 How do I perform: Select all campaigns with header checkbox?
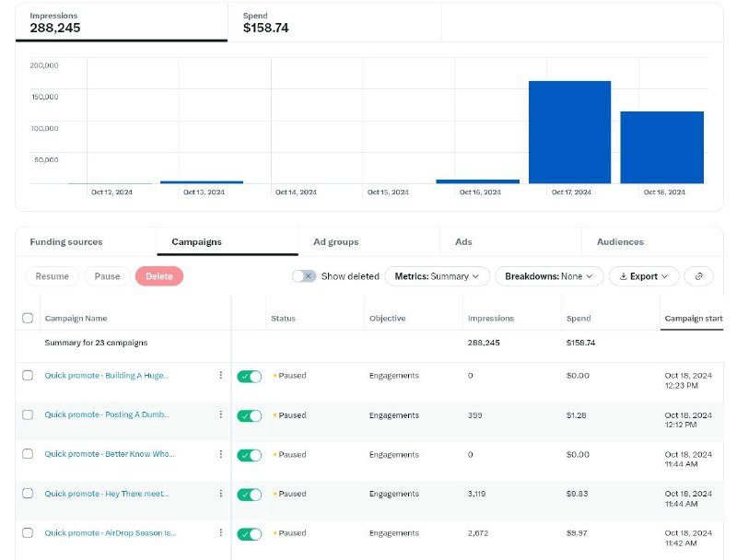[x=28, y=318]
